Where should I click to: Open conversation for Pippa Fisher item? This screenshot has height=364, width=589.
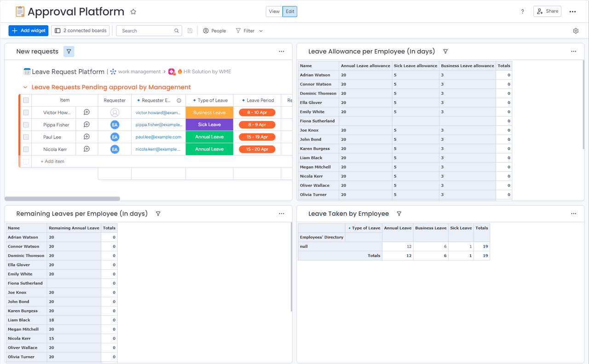click(x=87, y=125)
